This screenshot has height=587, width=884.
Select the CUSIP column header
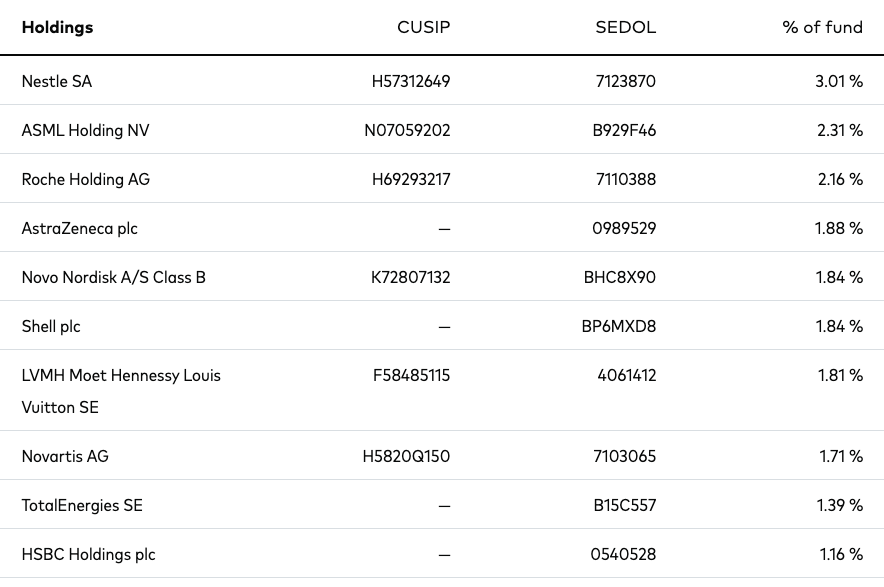(423, 27)
